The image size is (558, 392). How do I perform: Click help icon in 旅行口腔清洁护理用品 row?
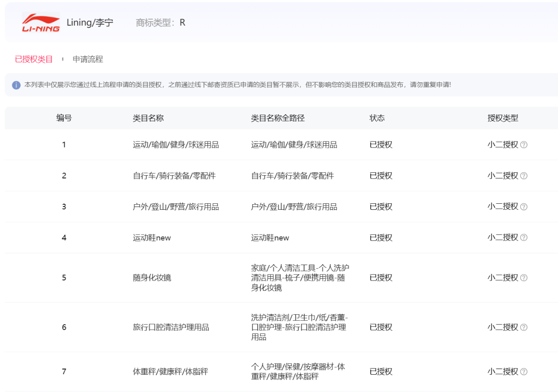[524, 328]
